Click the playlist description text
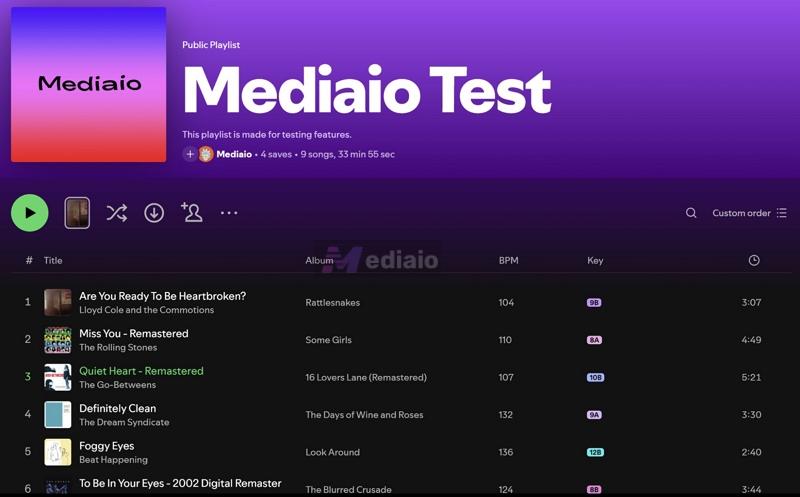This screenshot has height=497, width=800. pos(267,135)
